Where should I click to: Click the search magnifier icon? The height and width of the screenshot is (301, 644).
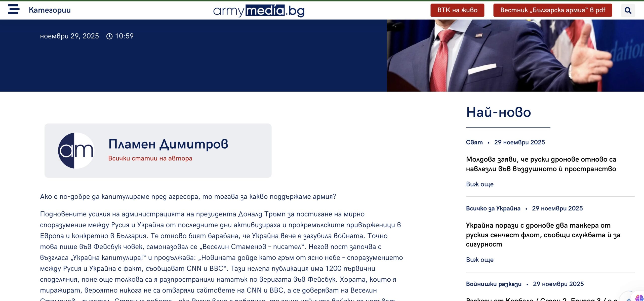628,11
